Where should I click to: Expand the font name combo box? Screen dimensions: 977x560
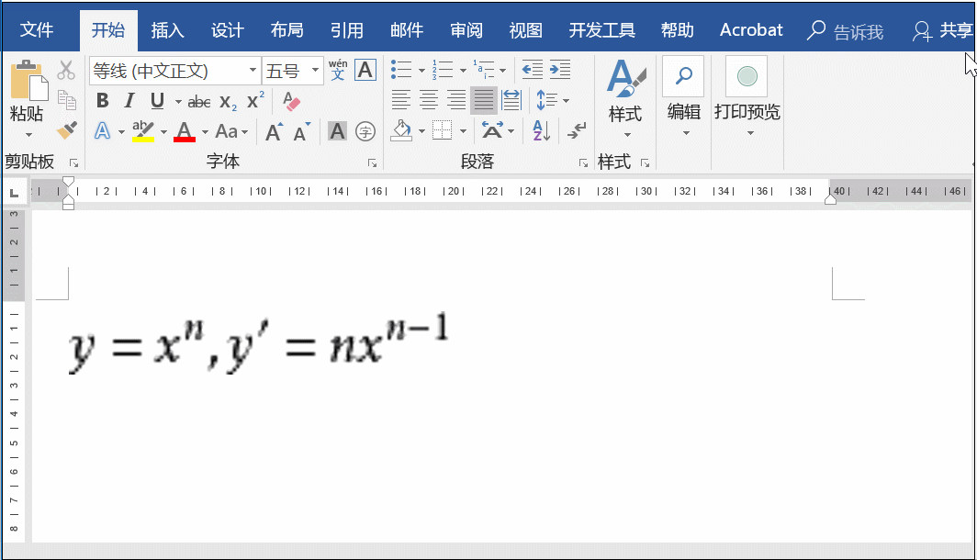click(x=253, y=69)
